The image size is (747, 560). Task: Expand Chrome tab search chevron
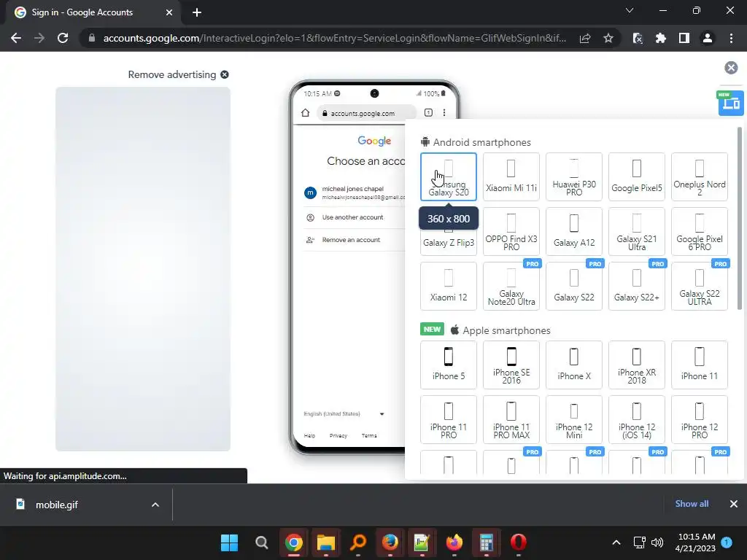point(630,10)
